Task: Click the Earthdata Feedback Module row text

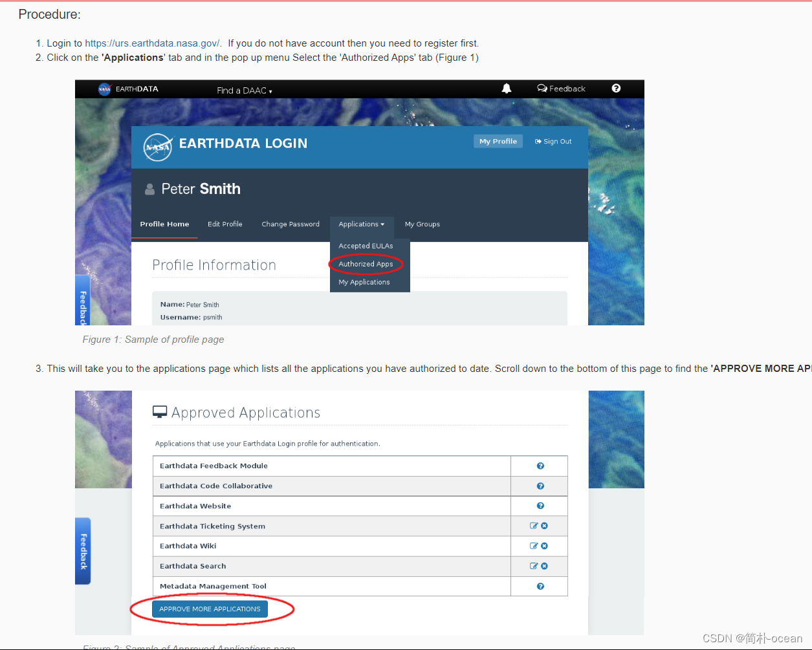Action: pyautogui.click(x=214, y=466)
